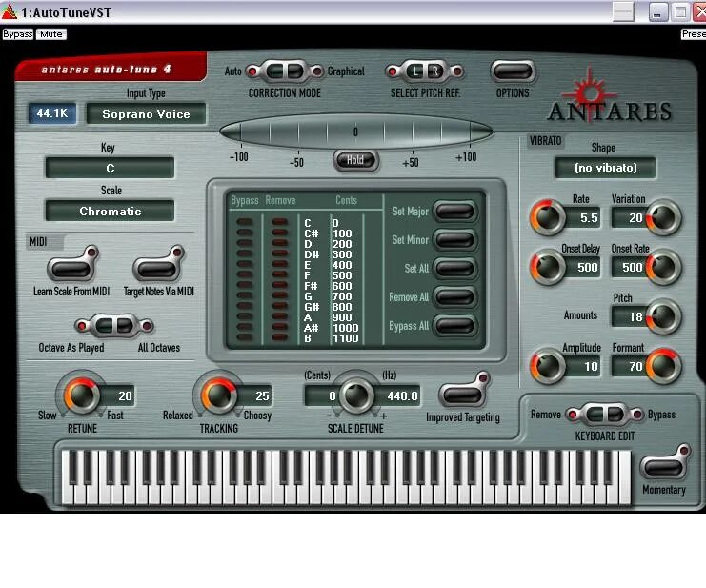Screen dimensions: 706x588
Task: Click the Amplitude value field 10
Action: point(583,367)
